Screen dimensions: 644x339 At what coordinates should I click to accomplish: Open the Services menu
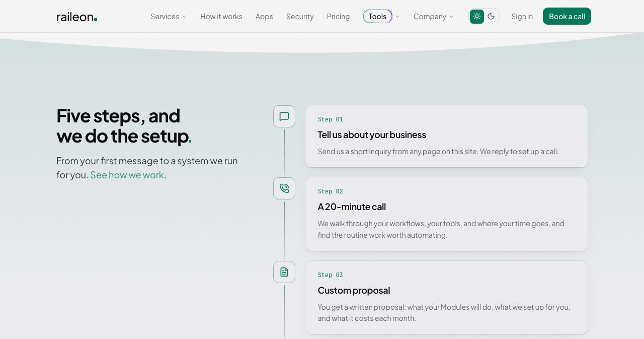click(x=169, y=16)
